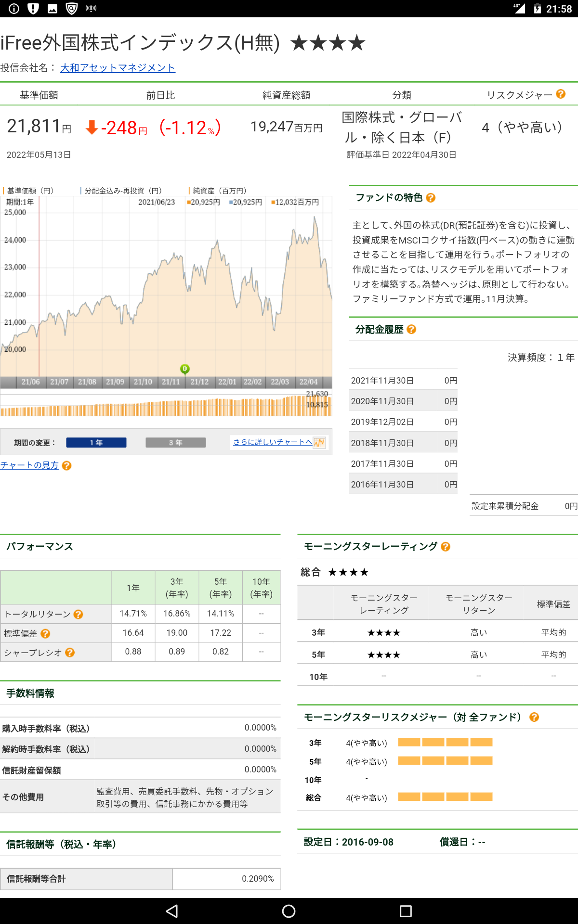Tap the shield alert status bar icon
Viewport: 578px width, 924px height.
pyautogui.click(x=33, y=8)
